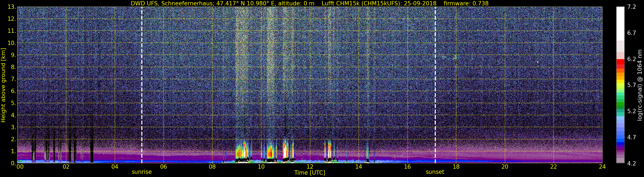
Task: Click the 'Time [UTC]' axis label
Action: tap(309, 173)
